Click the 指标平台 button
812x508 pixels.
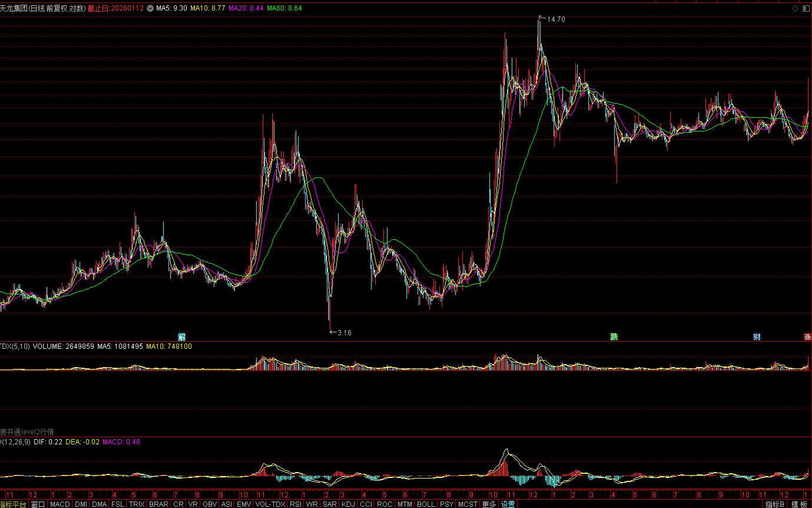click(13, 504)
